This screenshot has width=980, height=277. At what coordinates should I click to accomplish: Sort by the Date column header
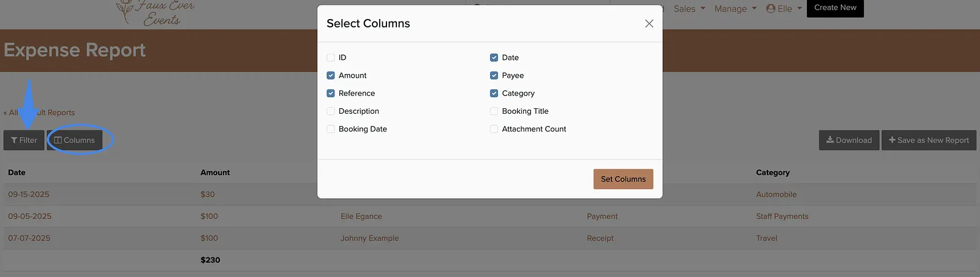coord(17,172)
